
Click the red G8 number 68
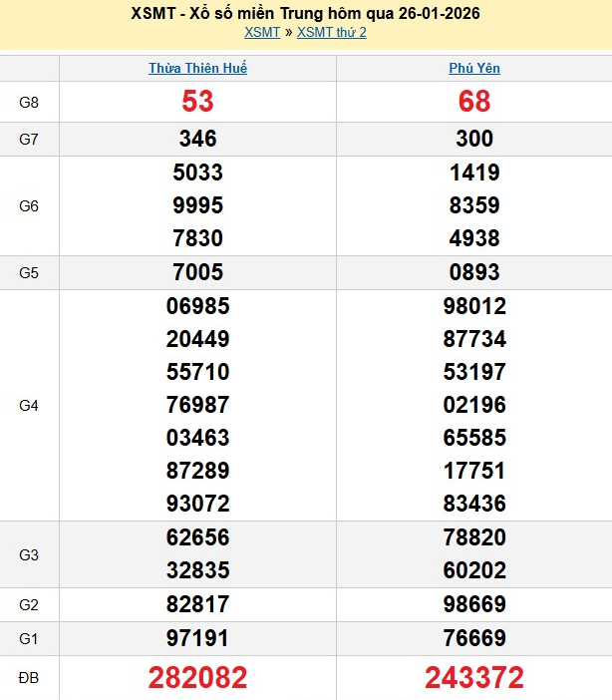474,102
